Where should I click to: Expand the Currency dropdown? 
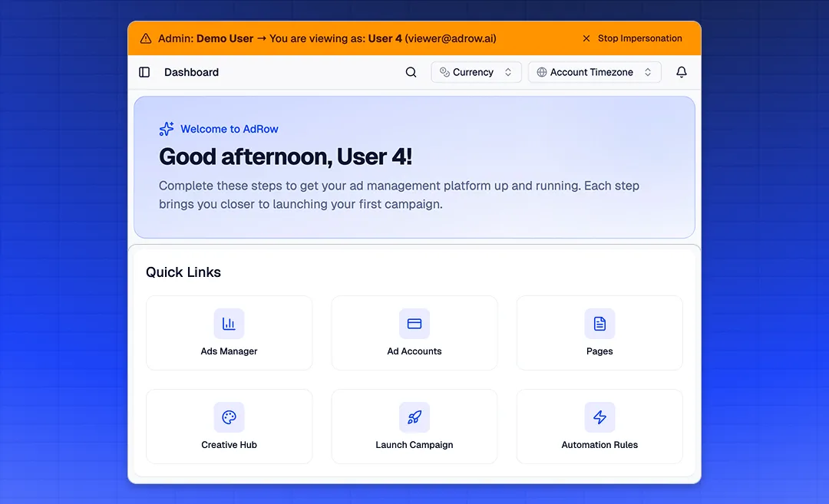[476, 72]
